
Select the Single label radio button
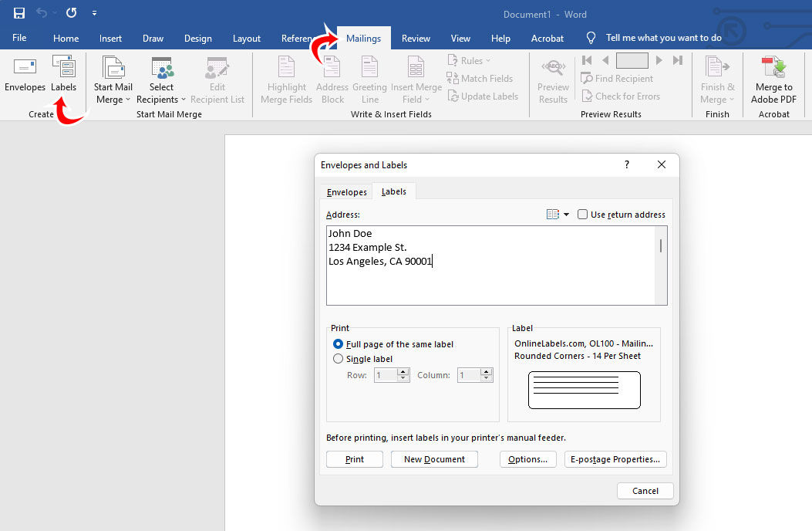coord(338,358)
